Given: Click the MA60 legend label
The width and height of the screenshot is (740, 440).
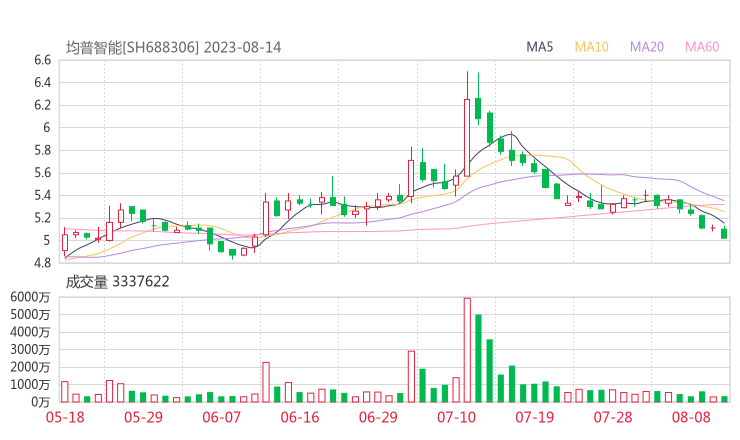Looking at the screenshot, I should (702, 47).
